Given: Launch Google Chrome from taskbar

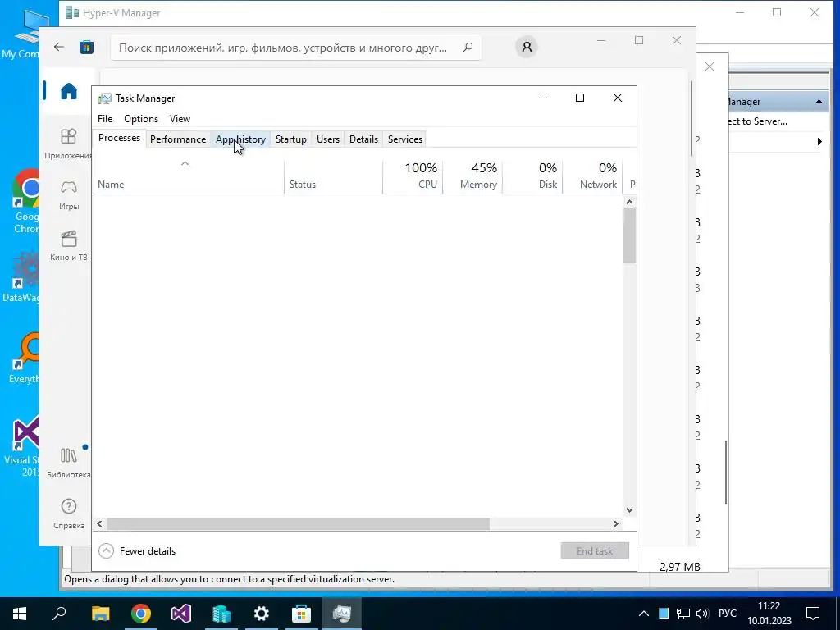Looking at the screenshot, I should pos(141,614).
